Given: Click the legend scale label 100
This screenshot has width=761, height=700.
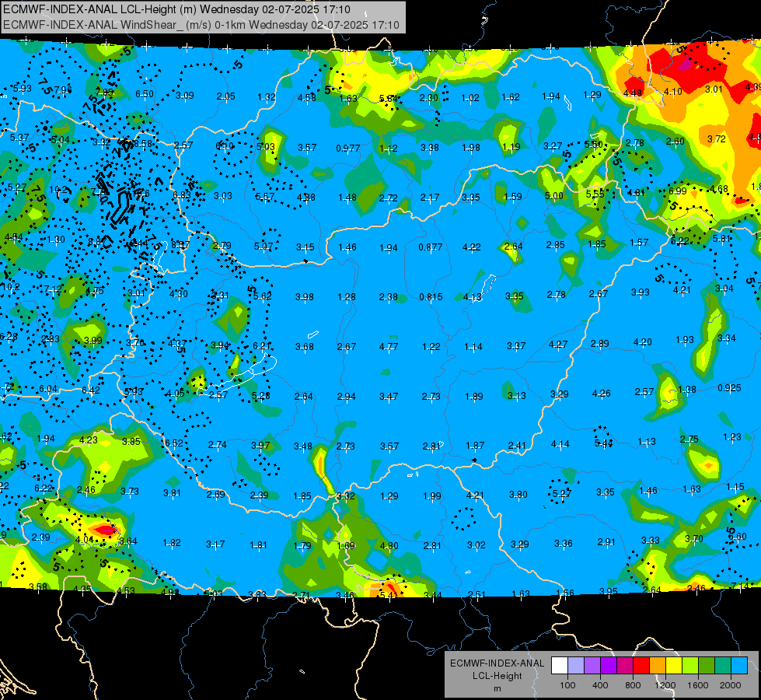Looking at the screenshot, I should point(567,685).
